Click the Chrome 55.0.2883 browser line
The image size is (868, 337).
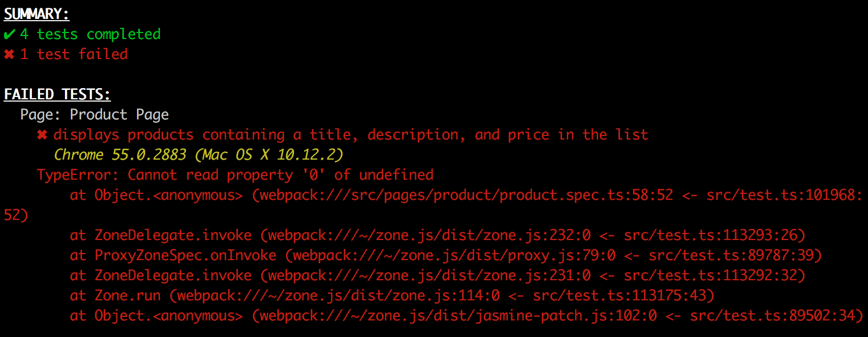pos(198,155)
